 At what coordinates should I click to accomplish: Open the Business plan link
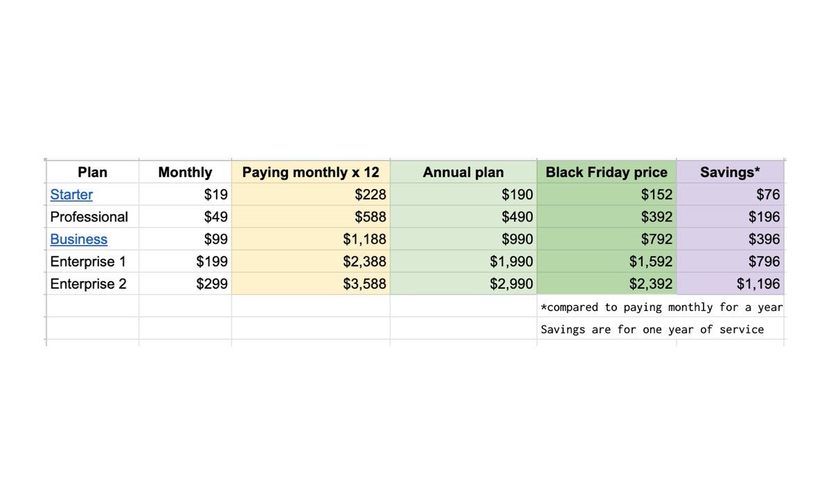[x=79, y=240]
